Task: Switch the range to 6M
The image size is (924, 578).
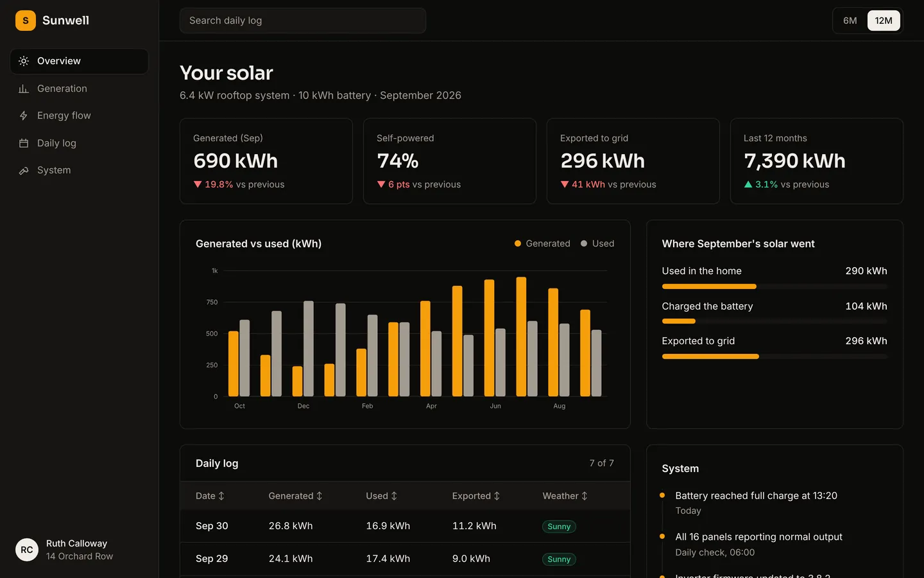Action: 850,21
